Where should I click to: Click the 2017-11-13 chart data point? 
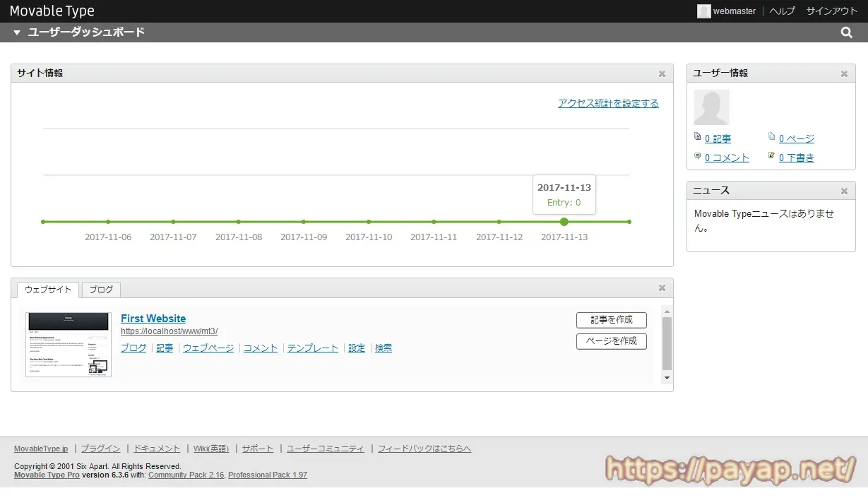(564, 222)
